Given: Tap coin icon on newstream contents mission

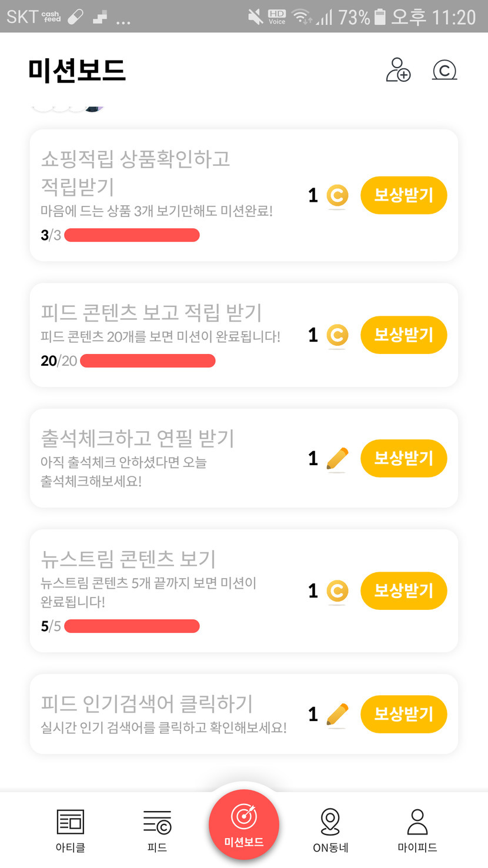Looking at the screenshot, I should [x=337, y=591].
